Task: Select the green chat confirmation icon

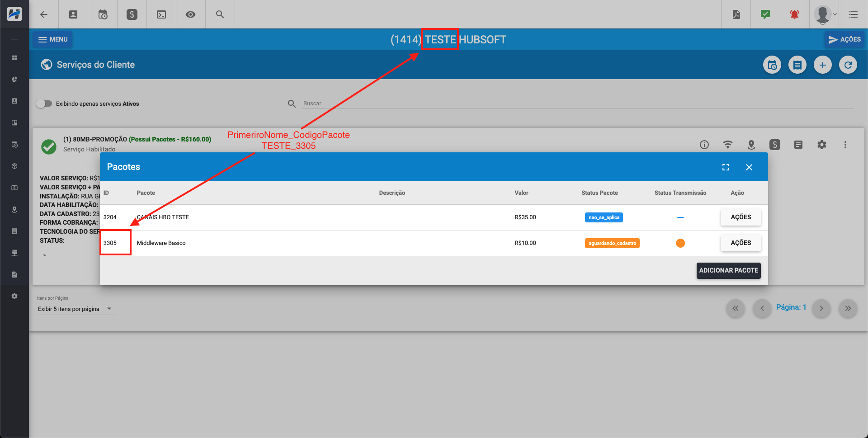Action: (x=765, y=14)
